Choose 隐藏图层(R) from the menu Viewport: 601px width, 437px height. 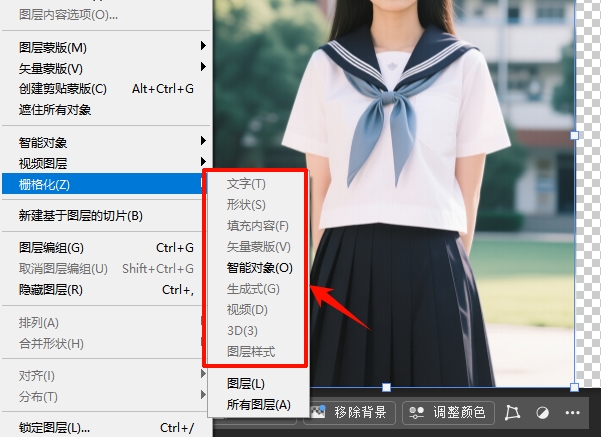[106, 290]
